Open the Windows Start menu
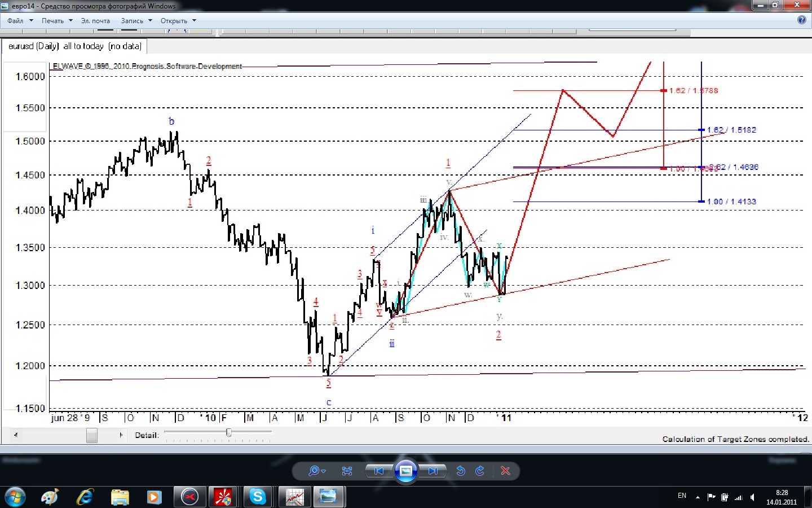The width and height of the screenshot is (812, 508). (15, 497)
